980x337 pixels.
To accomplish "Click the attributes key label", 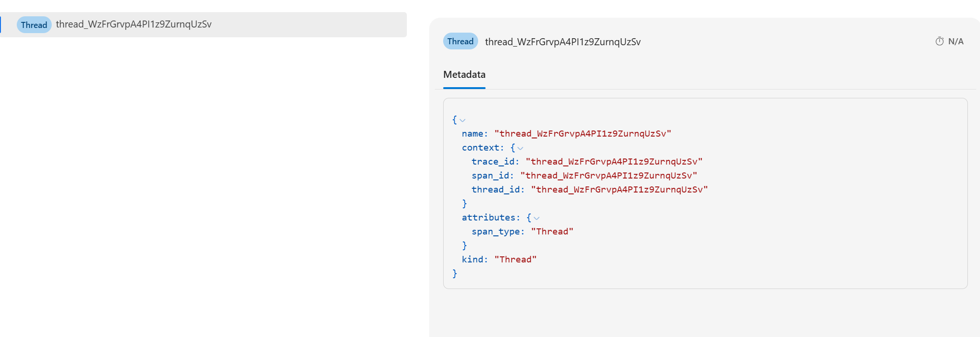I will [x=491, y=218].
